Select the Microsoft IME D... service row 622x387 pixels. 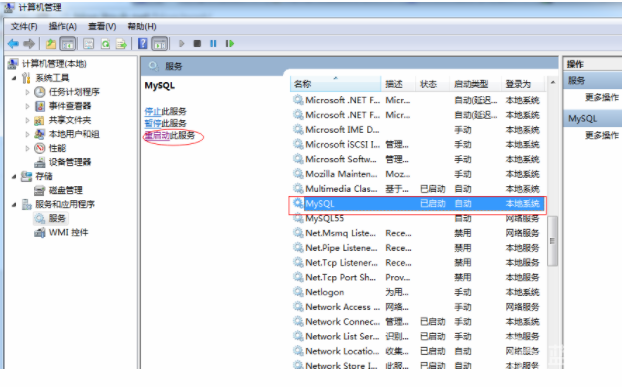click(x=417, y=130)
